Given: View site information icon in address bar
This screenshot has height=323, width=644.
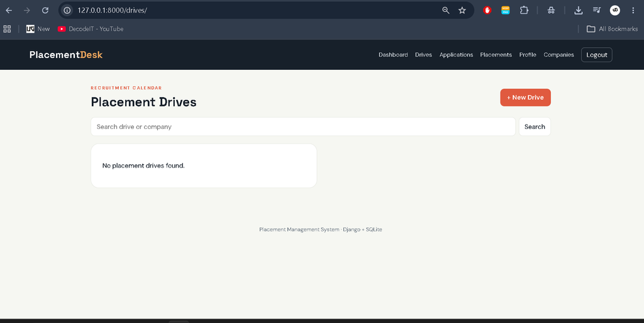Looking at the screenshot, I should [x=67, y=10].
